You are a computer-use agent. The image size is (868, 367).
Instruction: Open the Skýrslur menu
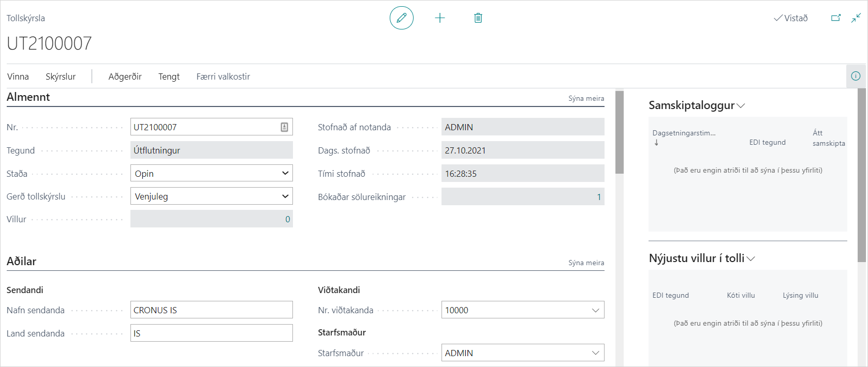tap(61, 77)
